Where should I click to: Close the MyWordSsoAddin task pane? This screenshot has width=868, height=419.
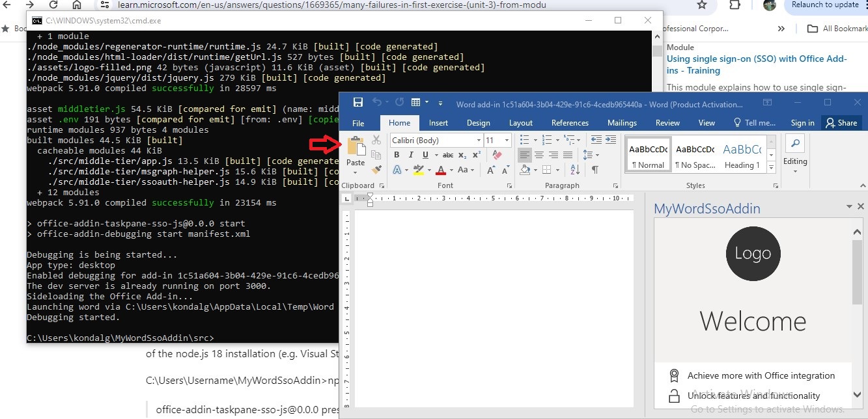tap(861, 206)
